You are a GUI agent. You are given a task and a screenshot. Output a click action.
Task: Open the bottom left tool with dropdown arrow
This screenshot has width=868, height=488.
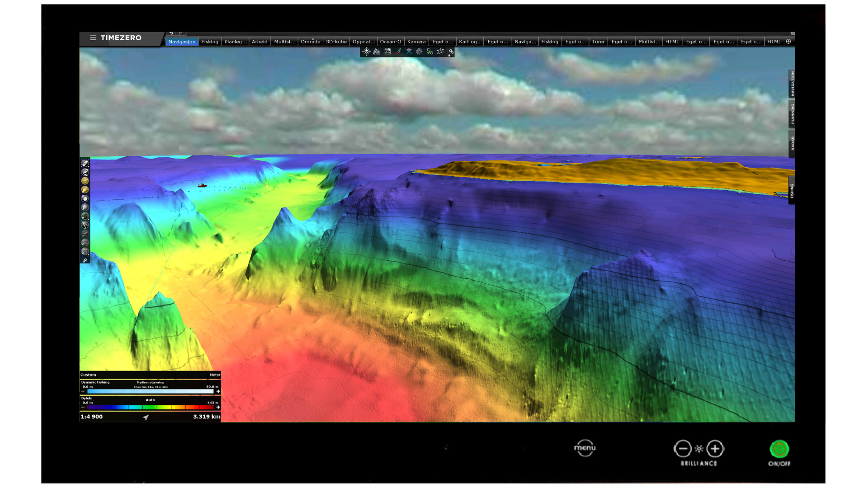coord(85,251)
